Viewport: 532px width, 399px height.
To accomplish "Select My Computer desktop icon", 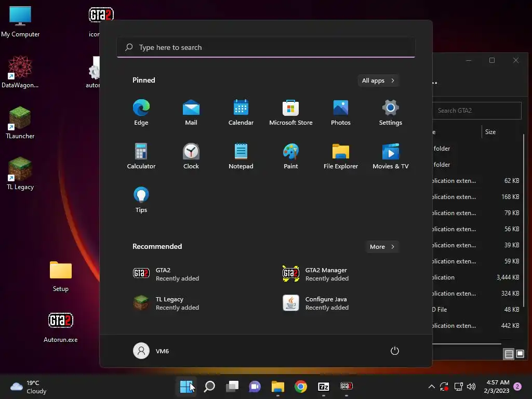I will (x=20, y=21).
